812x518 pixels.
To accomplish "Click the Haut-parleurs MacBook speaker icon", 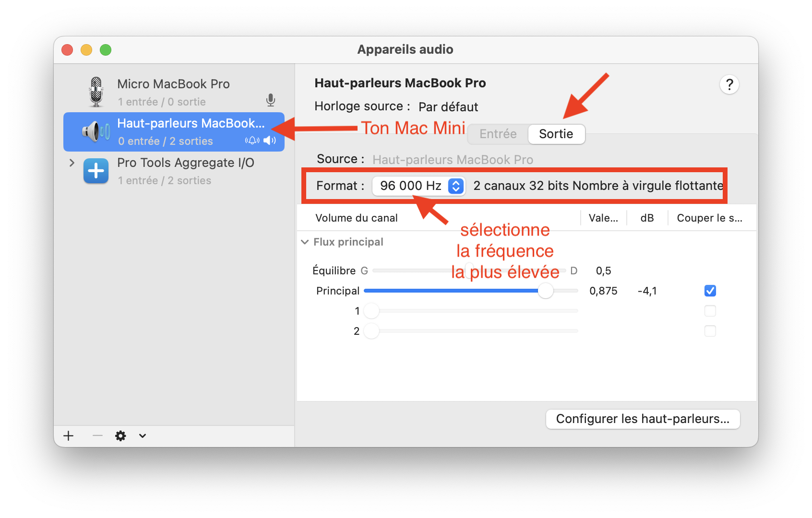I will (x=96, y=131).
